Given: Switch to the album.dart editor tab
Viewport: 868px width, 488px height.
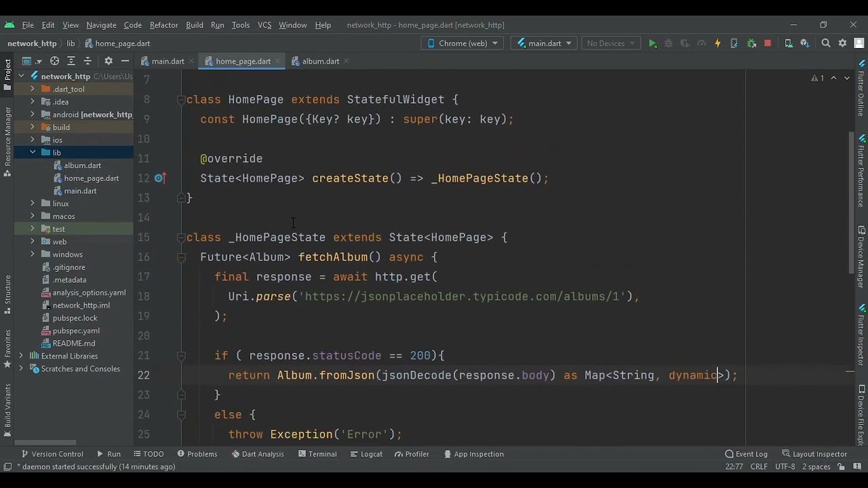Looking at the screenshot, I should coord(320,61).
